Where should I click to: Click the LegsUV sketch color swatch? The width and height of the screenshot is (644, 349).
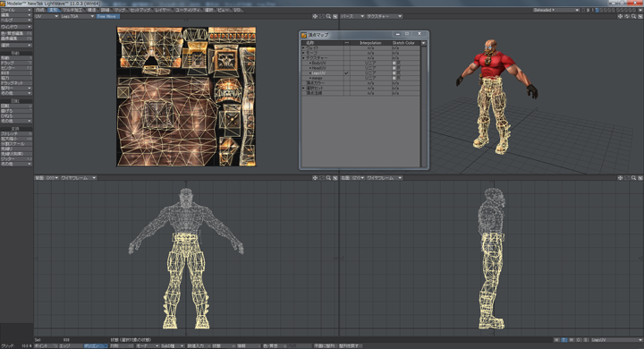[x=394, y=73]
